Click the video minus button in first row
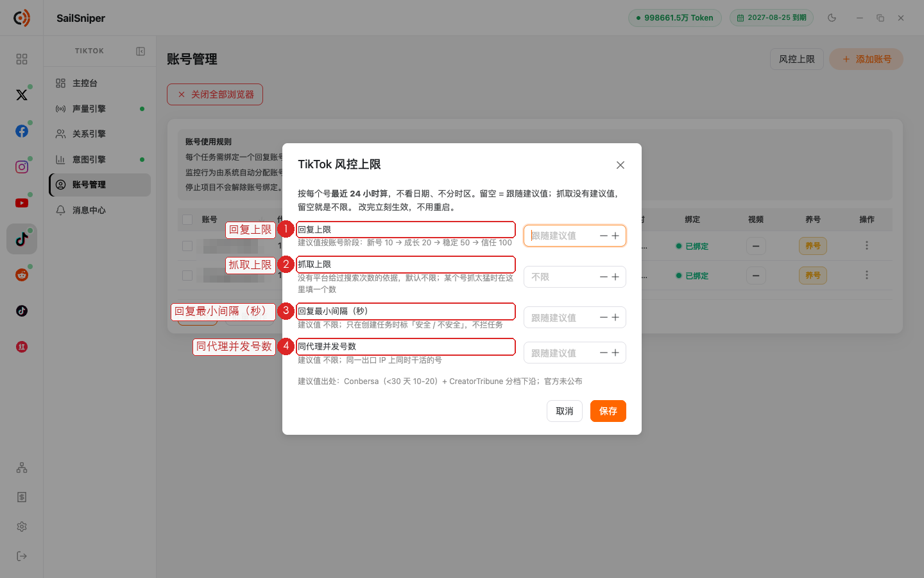 (756, 246)
